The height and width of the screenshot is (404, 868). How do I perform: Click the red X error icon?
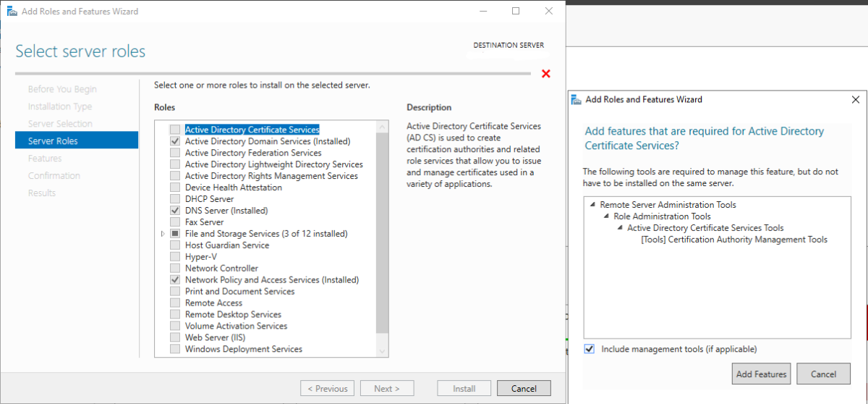click(x=546, y=74)
